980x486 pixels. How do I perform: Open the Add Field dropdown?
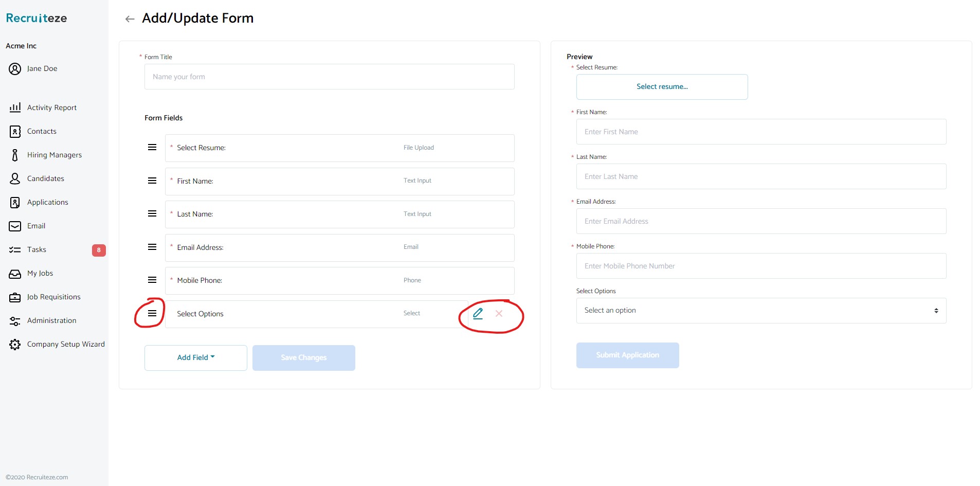pos(195,357)
